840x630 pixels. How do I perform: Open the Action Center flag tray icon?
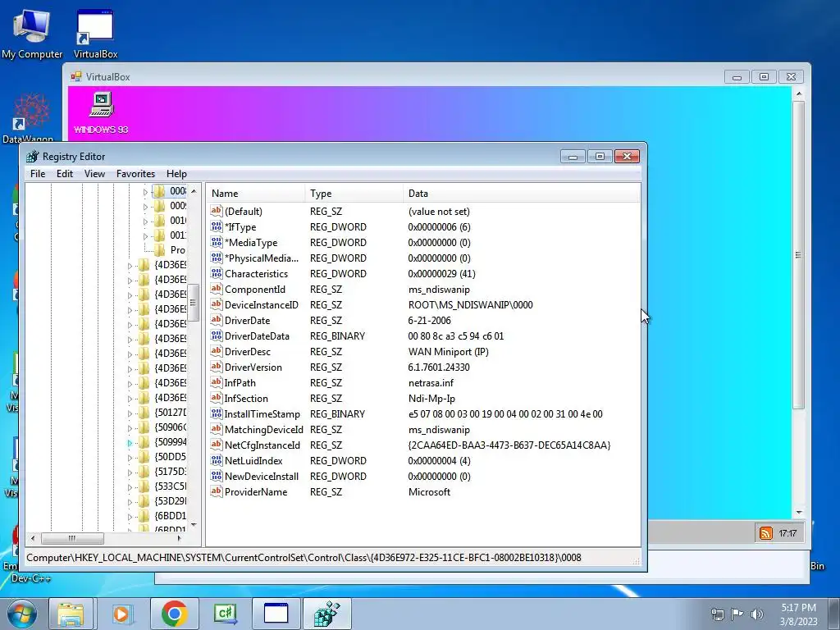(x=737, y=614)
